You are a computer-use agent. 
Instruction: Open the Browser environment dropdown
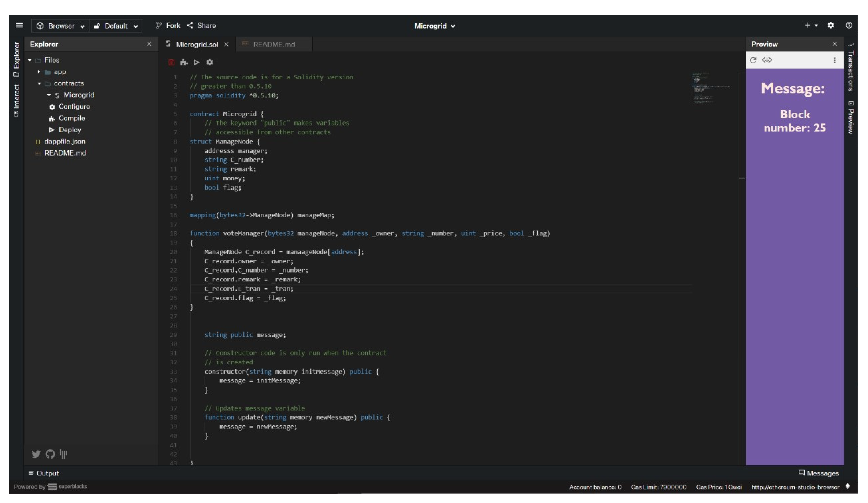61,26
